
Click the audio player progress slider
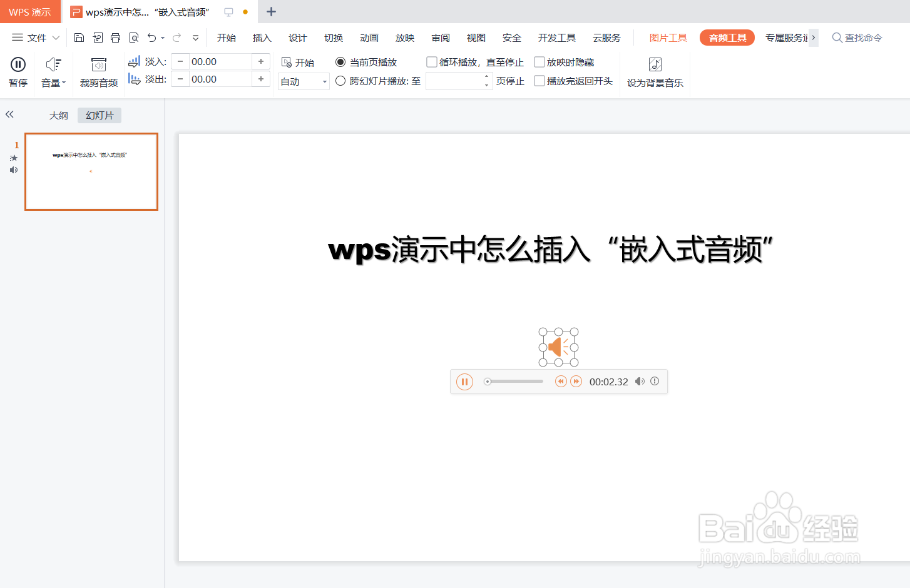[514, 382]
